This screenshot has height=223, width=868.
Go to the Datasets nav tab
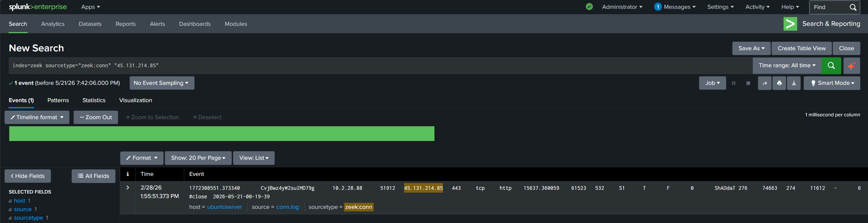[x=90, y=24]
